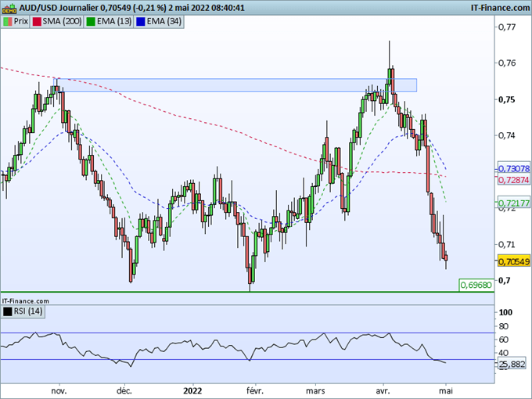Click the EMA 13 value 0,72177
The image size is (532, 399).
514,203
